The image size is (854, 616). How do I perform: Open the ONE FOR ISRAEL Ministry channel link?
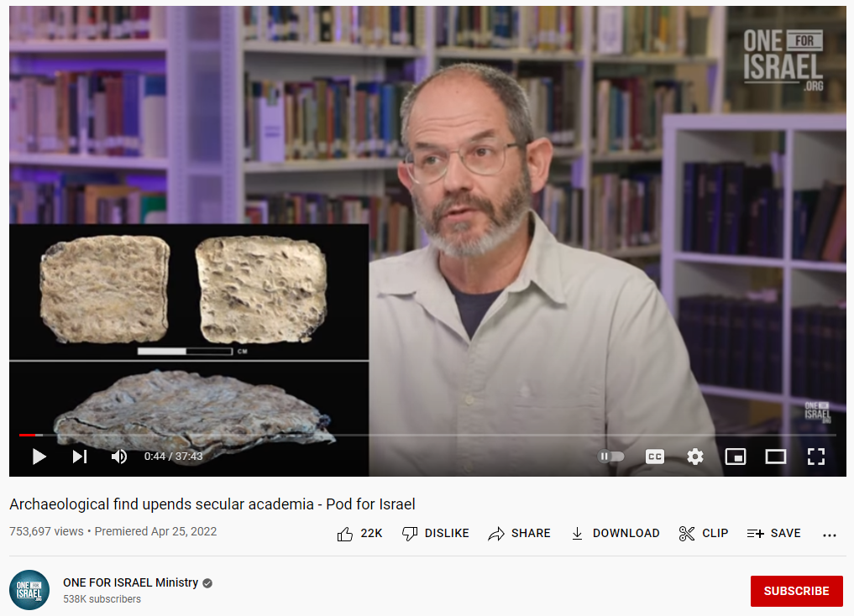click(131, 582)
